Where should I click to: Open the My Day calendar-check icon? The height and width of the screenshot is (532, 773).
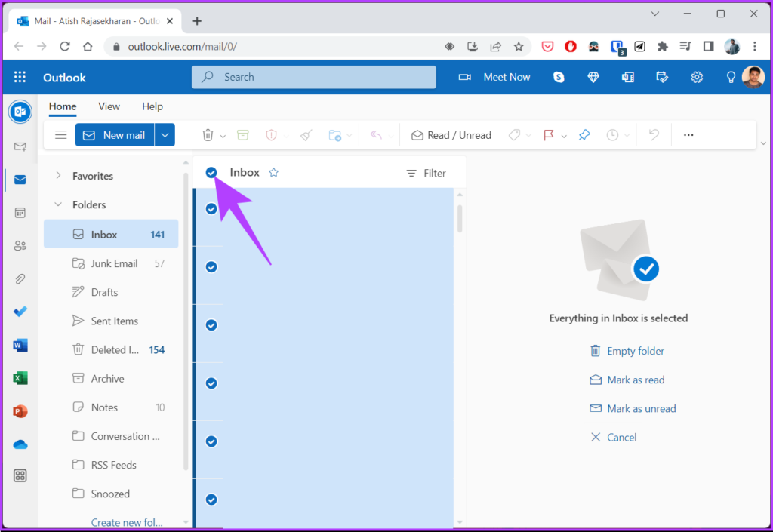click(662, 77)
